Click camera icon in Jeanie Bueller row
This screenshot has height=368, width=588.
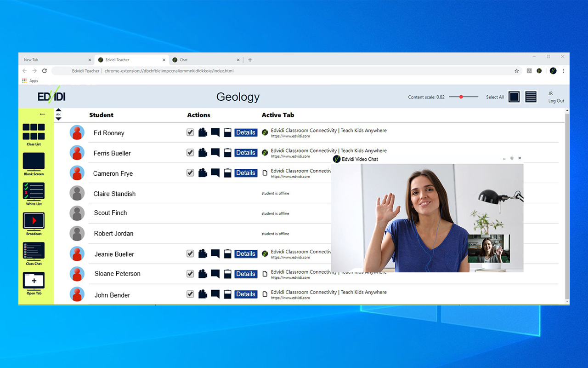[x=203, y=254]
